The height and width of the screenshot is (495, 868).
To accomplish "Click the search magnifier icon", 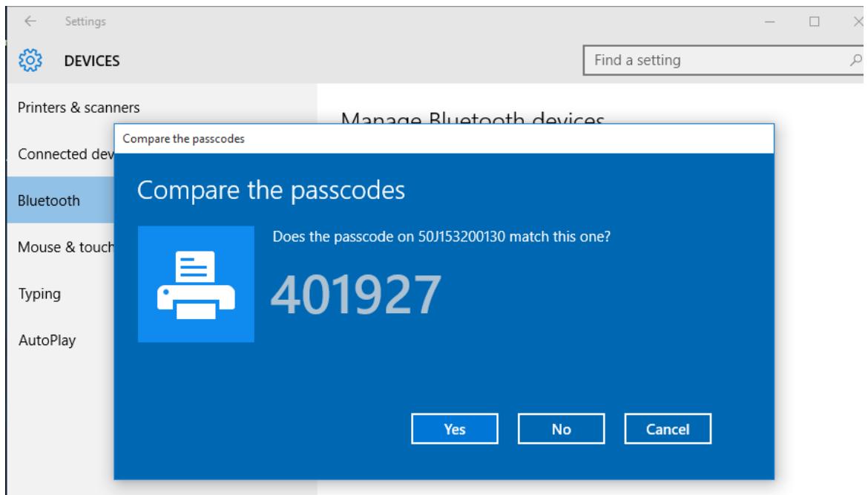I will pos(856,60).
